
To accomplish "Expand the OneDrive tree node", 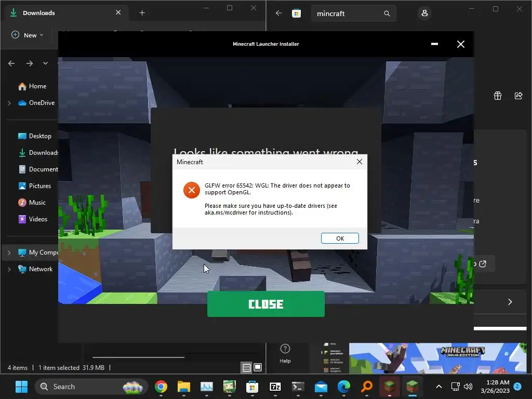I will point(9,103).
